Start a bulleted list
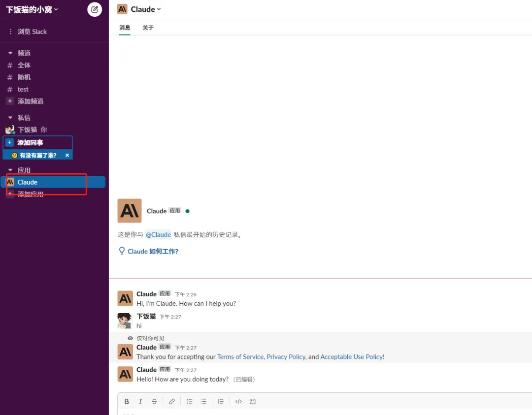The image size is (532, 415). [203, 401]
